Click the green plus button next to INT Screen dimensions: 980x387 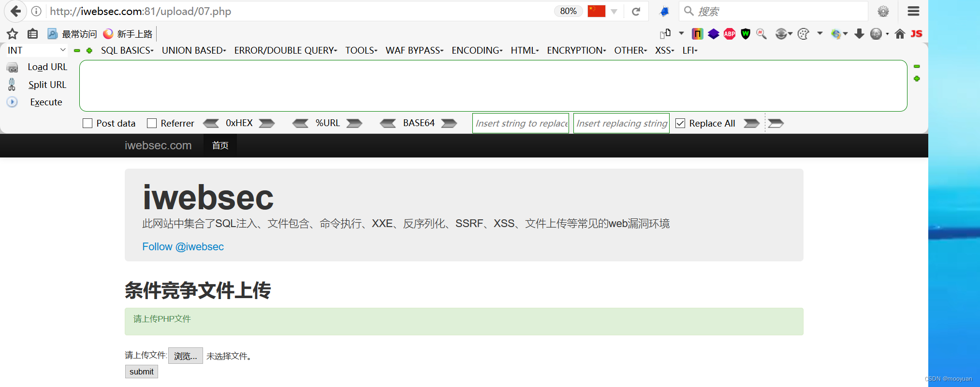(x=89, y=50)
